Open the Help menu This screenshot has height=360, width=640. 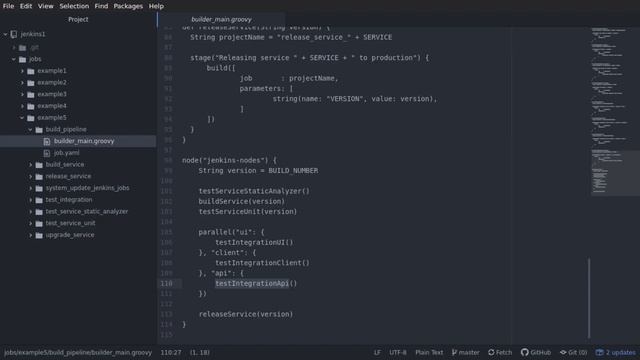click(156, 6)
